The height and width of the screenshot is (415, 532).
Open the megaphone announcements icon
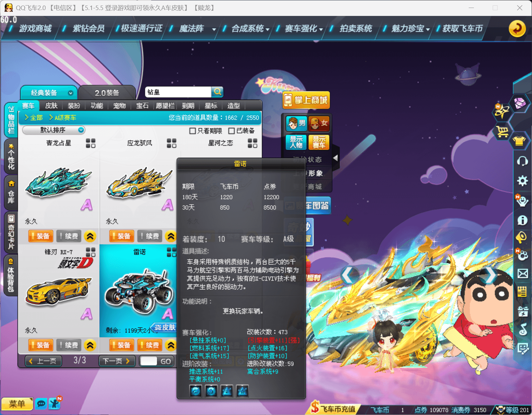coord(522,237)
